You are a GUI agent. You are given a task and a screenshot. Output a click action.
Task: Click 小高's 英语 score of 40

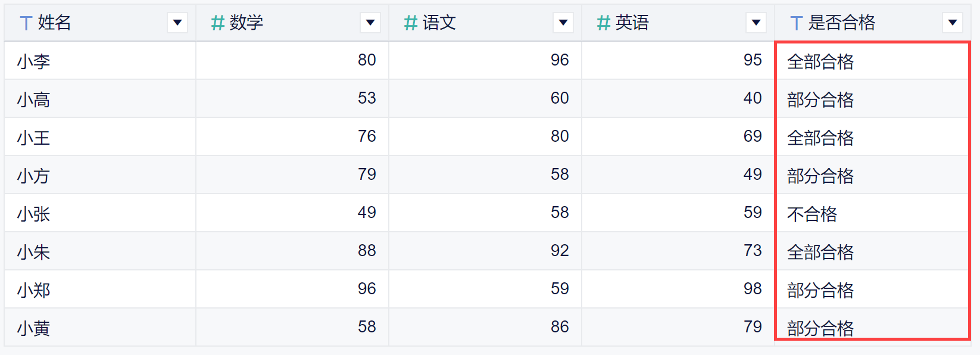tap(753, 98)
